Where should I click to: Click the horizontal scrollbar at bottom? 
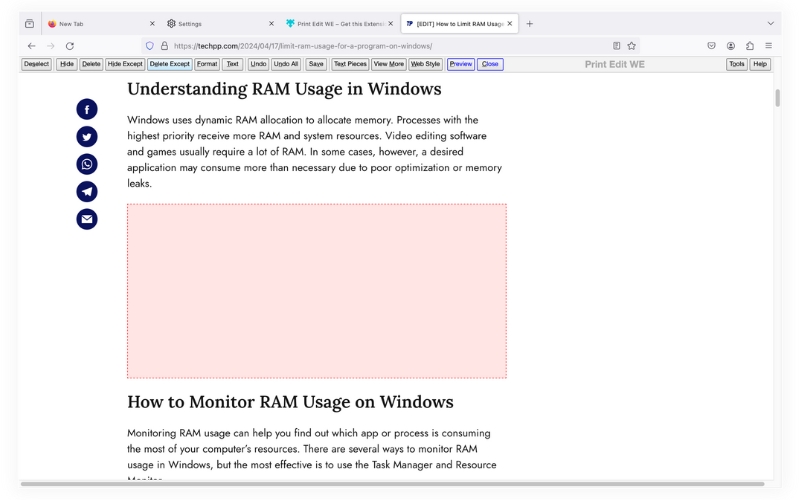(x=392, y=484)
